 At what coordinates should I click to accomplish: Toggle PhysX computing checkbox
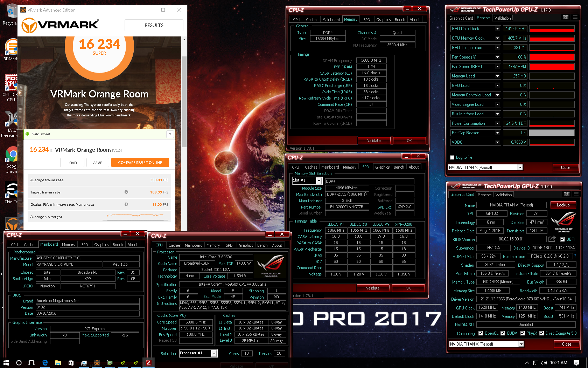point(523,333)
